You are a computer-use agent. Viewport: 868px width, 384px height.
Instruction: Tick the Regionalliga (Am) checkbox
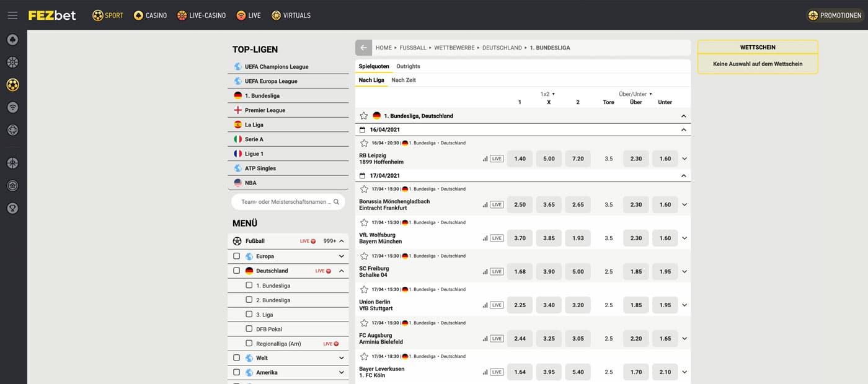(x=249, y=343)
